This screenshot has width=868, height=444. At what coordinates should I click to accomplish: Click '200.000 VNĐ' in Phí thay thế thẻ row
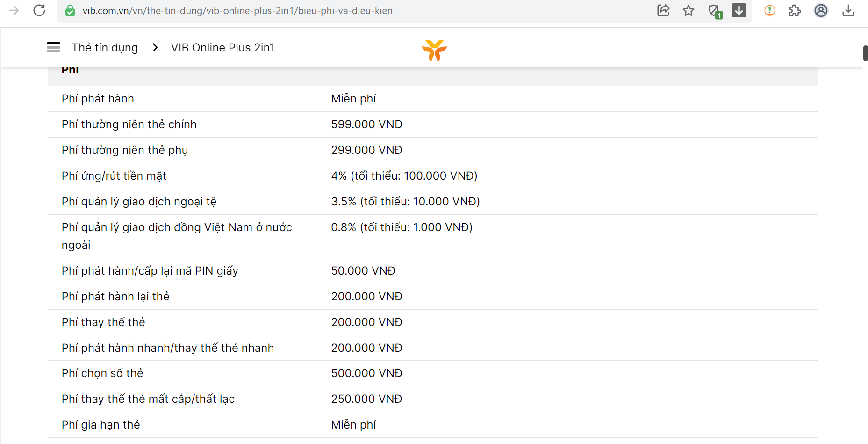click(366, 322)
